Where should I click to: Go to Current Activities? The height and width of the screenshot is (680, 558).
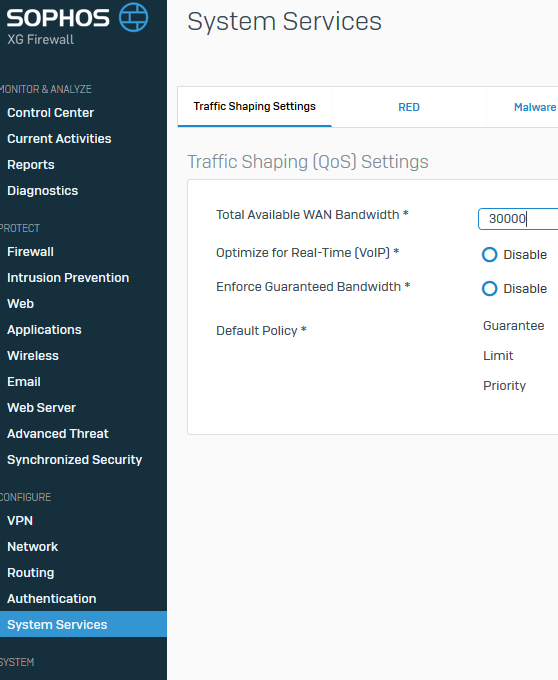59,139
